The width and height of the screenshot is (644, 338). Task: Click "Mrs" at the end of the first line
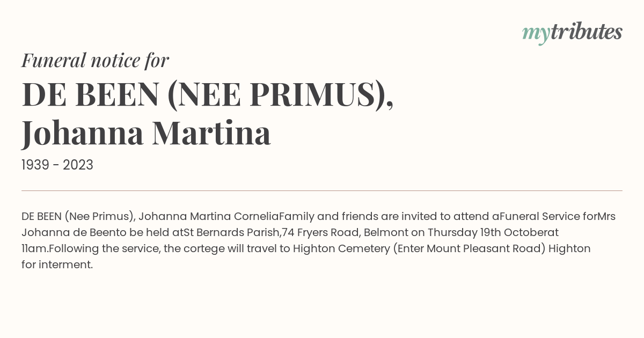(606, 217)
